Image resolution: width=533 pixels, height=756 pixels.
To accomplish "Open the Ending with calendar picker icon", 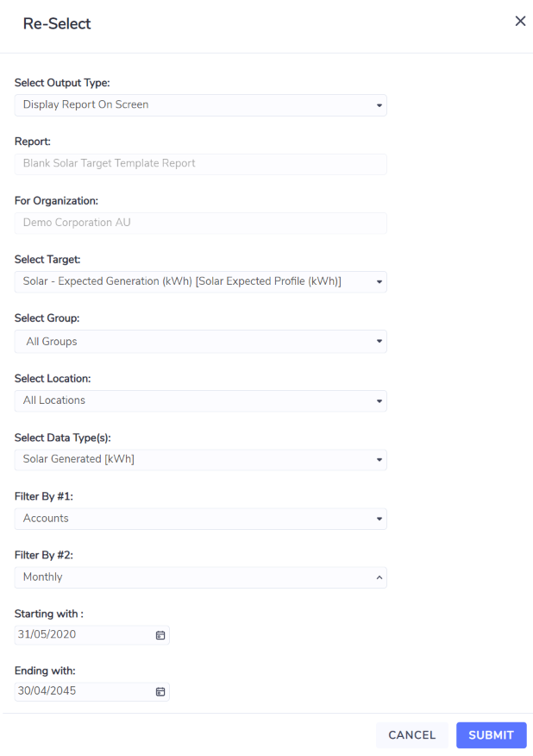I will [x=160, y=691].
